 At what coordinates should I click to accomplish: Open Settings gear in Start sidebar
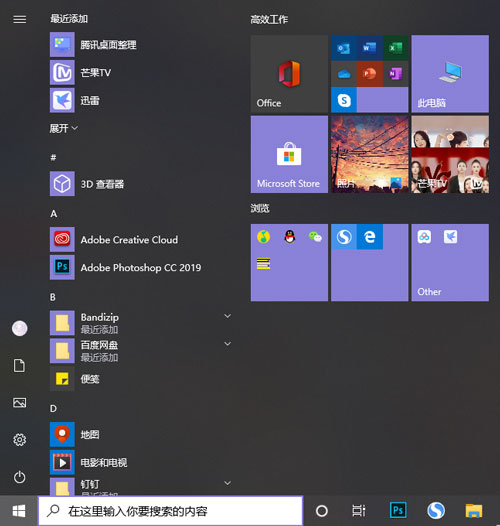click(19, 440)
